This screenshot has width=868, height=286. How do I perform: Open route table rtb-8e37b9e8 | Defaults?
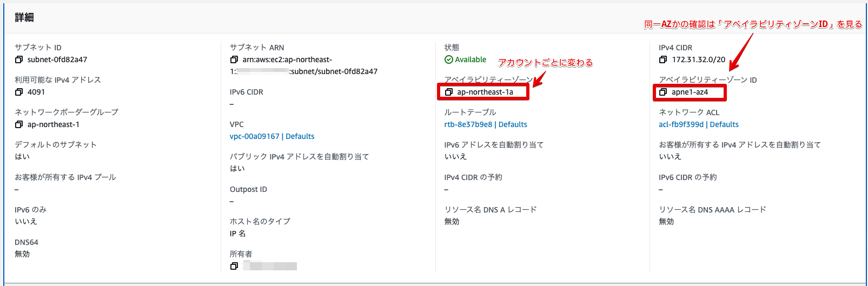click(x=486, y=124)
